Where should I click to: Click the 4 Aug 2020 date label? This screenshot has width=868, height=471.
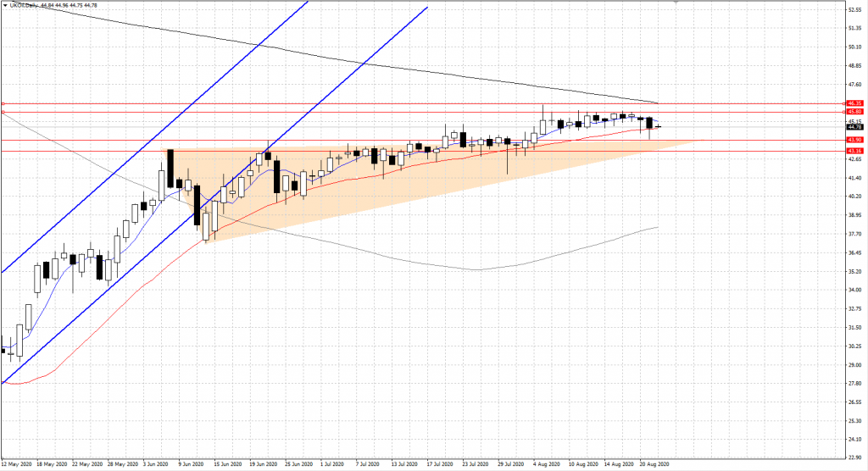547,464
